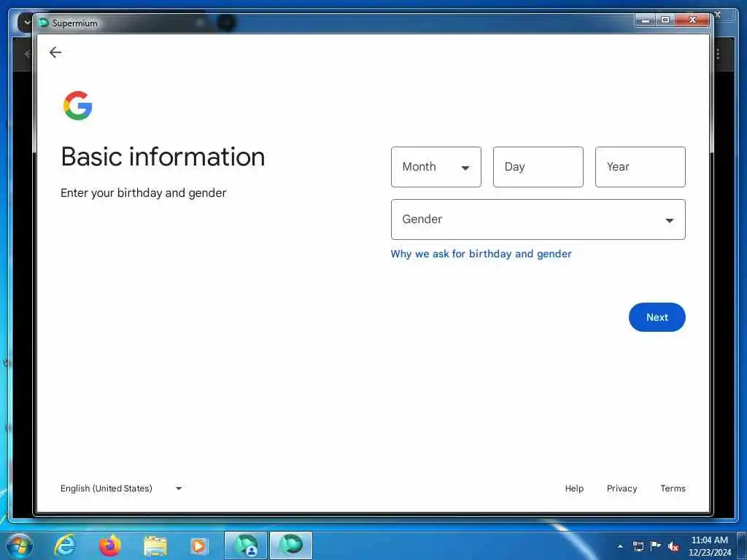747x560 pixels.
Task: Focus the Year input field
Action: click(640, 167)
